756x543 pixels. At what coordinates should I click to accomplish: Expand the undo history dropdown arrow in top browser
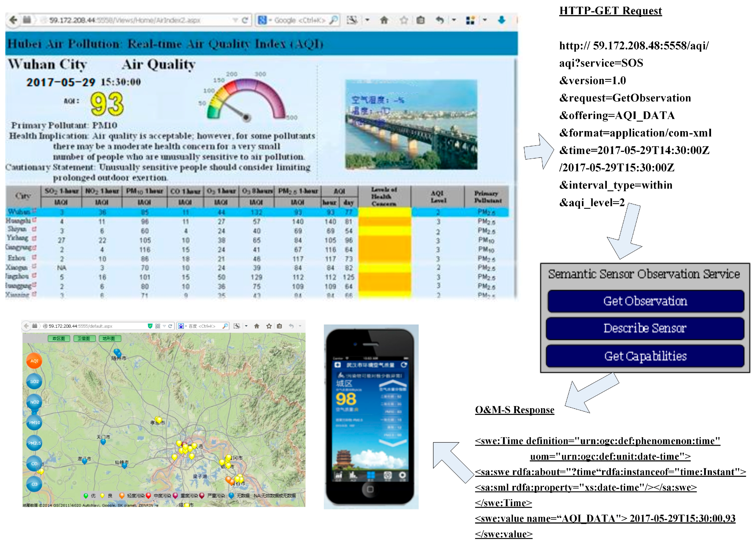point(454,20)
